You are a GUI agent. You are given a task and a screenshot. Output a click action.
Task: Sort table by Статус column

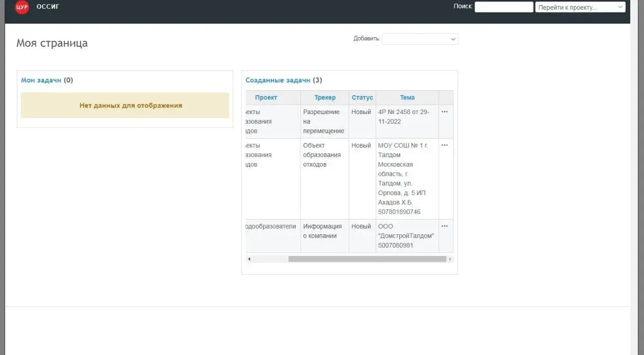[362, 97]
